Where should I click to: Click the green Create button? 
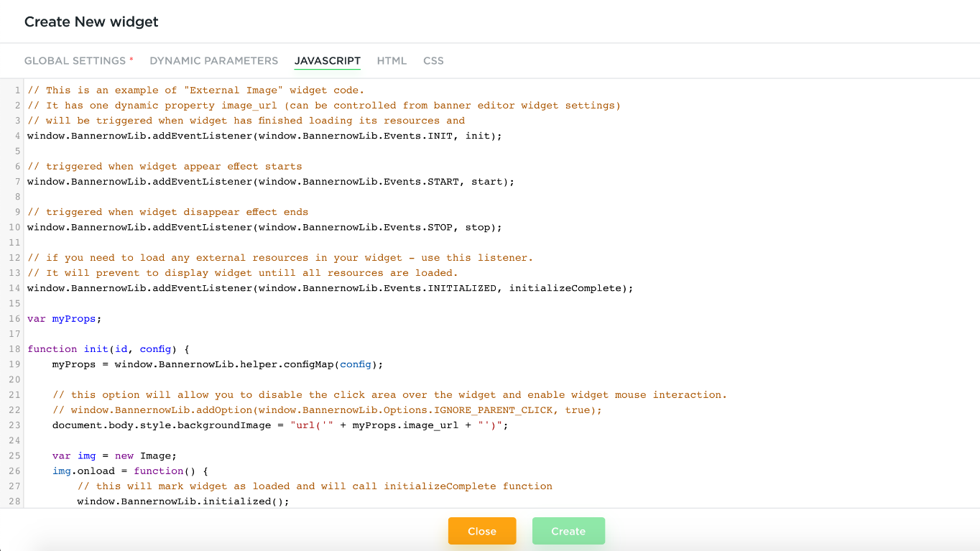pyautogui.click(x=568, y=531)
